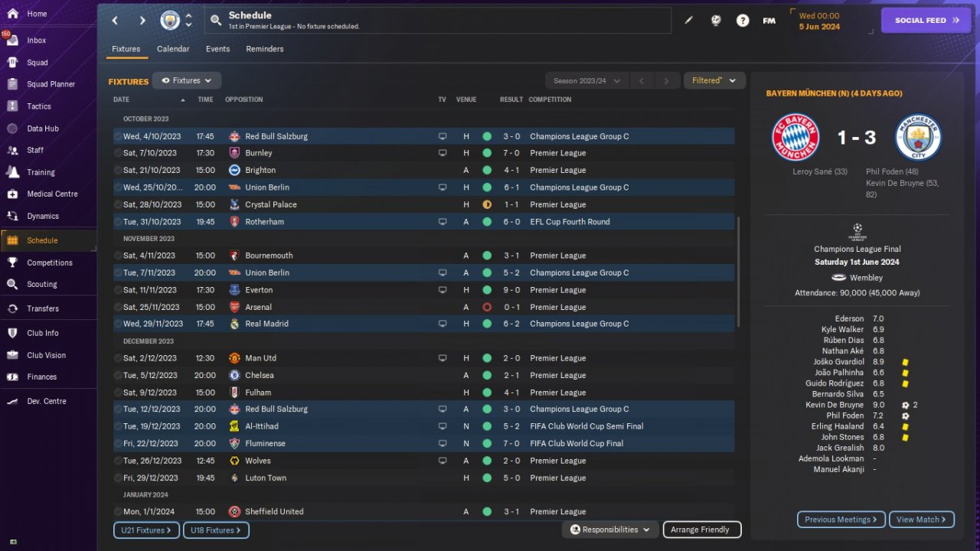Click the View Match button
Screen dimensions: 980x551
point(921,520)
